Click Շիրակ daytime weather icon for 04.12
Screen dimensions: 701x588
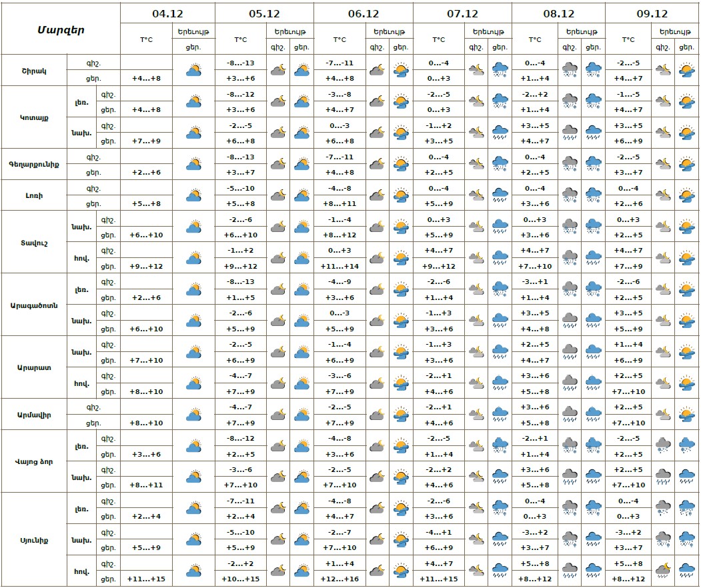tap(193, 70)
